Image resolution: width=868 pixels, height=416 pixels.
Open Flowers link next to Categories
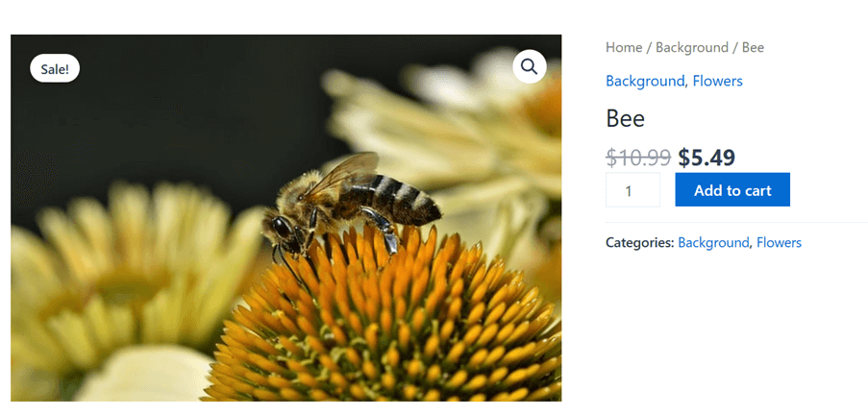click(779, 242)
